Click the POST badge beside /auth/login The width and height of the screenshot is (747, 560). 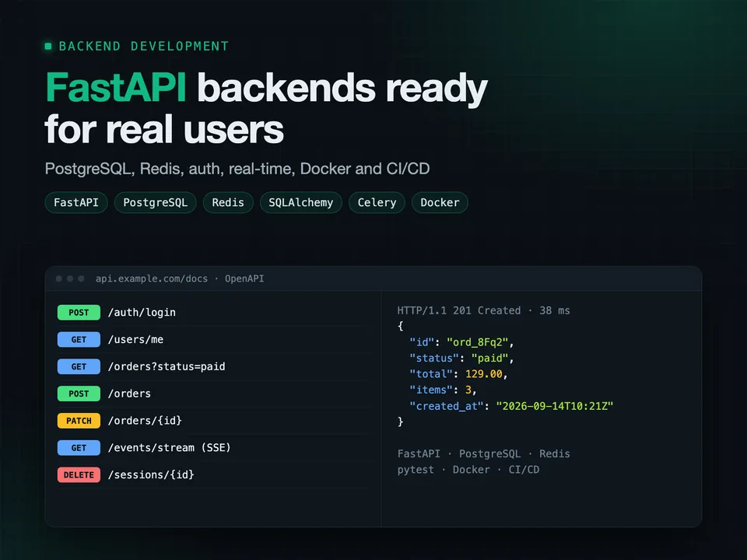pos(79,313)
